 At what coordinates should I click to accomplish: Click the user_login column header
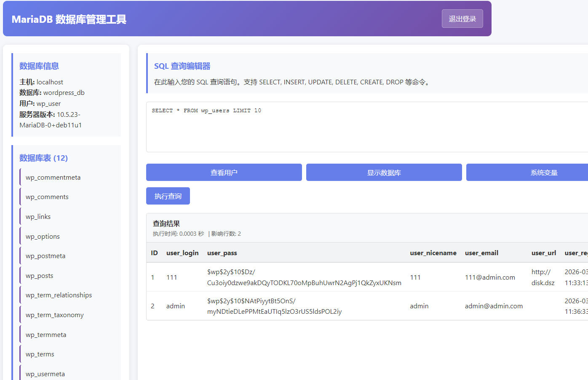pos(182,253)
